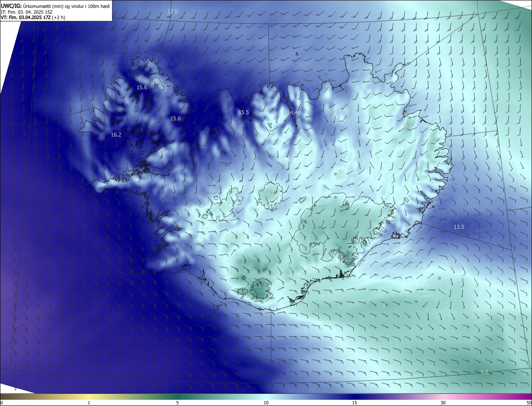
Task: Click the 10.1 value on the map
Action: click(312, 268)
